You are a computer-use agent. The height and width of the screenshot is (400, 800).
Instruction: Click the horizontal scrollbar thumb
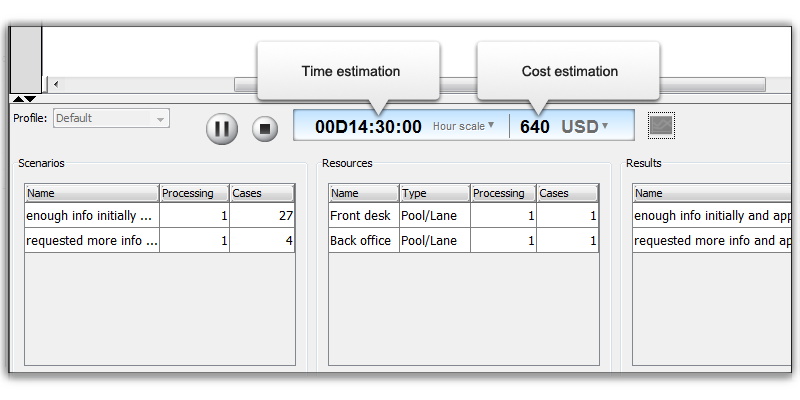tap(499, 85)
